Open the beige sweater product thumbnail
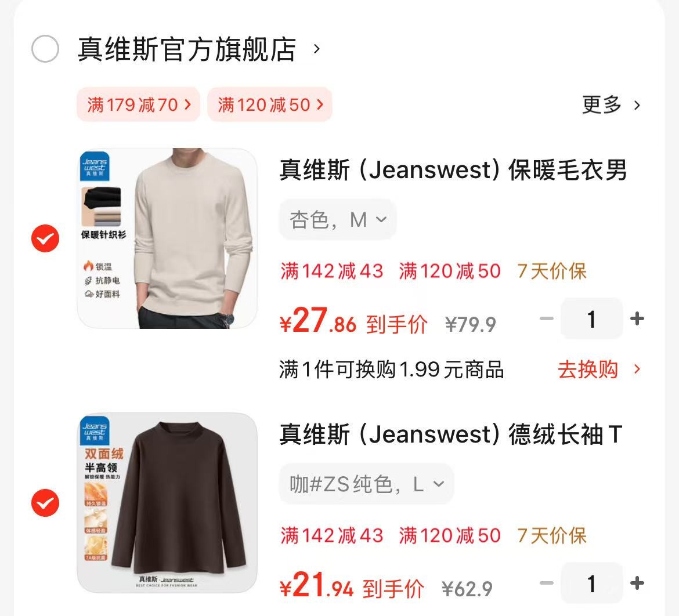 pos(167,238)
